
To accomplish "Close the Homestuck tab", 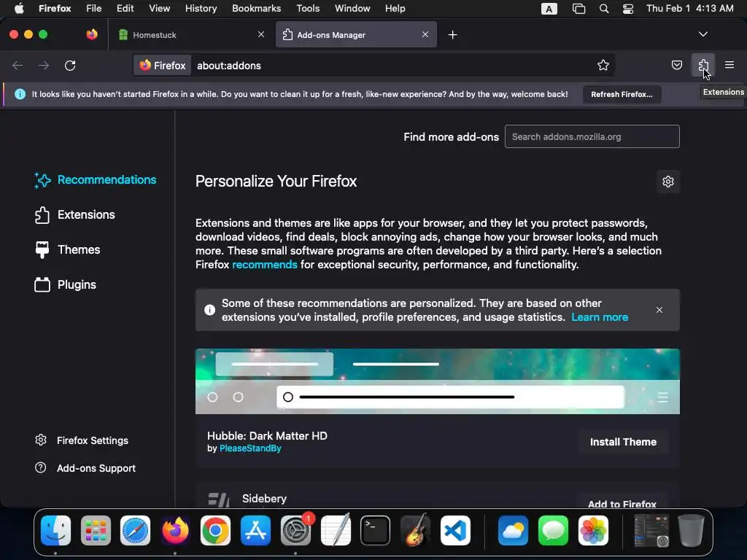I will point(261,34).
